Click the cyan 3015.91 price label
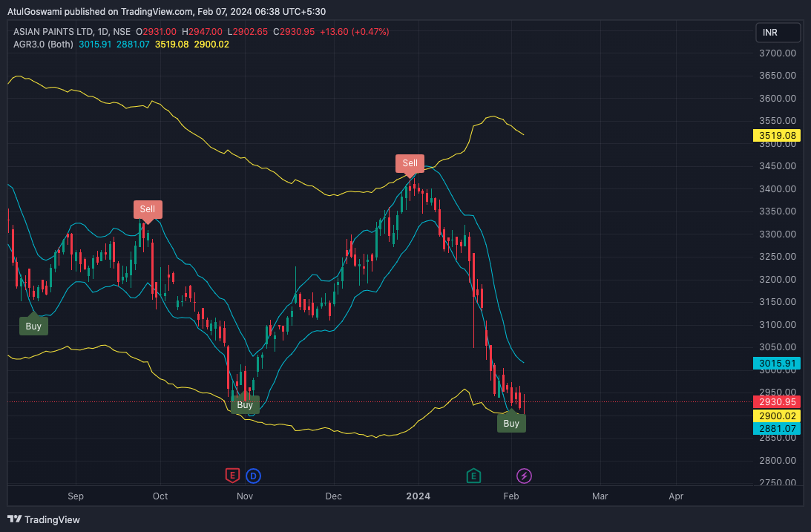The width and height of the screenshot is (811, 532). (777, 363)
